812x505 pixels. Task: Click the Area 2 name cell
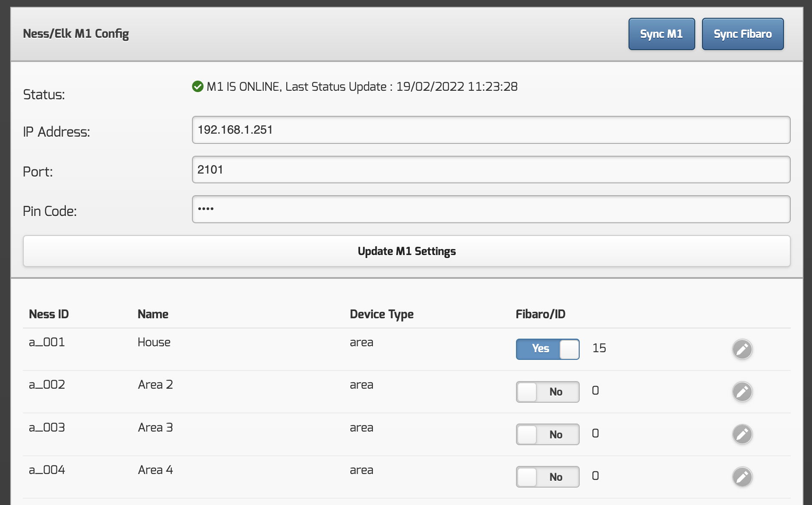point(155,384)
